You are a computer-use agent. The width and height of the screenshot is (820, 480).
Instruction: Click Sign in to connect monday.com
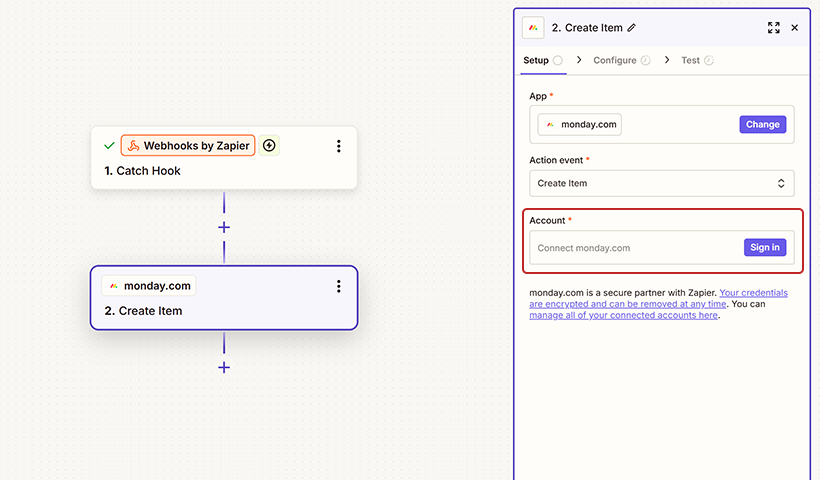point(765,247)
